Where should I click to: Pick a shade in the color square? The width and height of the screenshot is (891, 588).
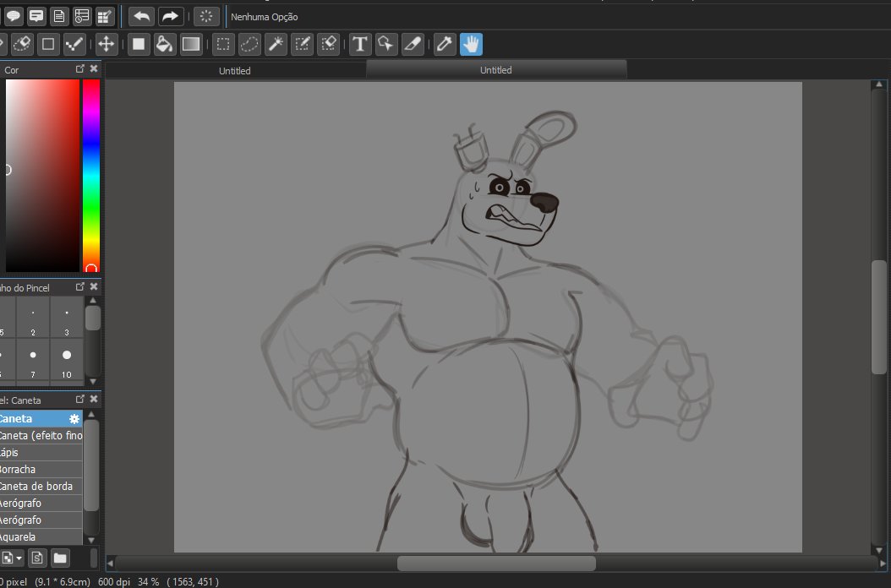click(x=42, y=176)
